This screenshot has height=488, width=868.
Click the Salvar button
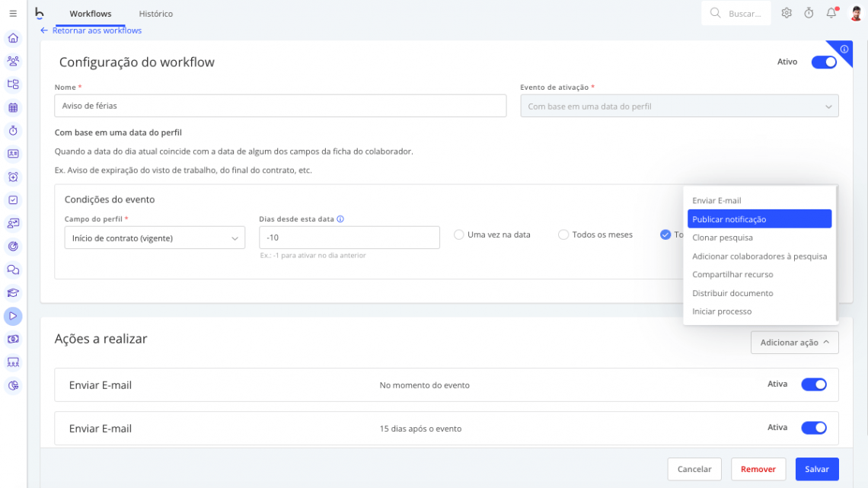click(x=816, y=469)
